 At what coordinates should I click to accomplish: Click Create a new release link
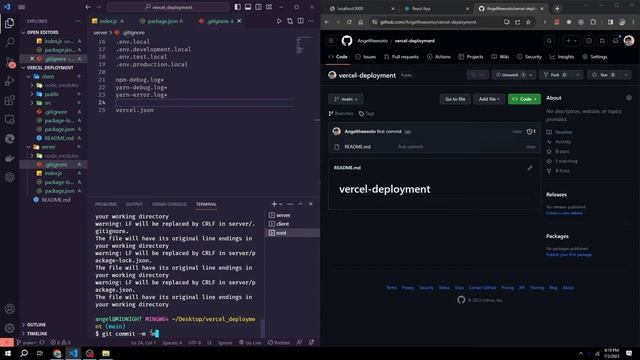[x=564, y=213]
